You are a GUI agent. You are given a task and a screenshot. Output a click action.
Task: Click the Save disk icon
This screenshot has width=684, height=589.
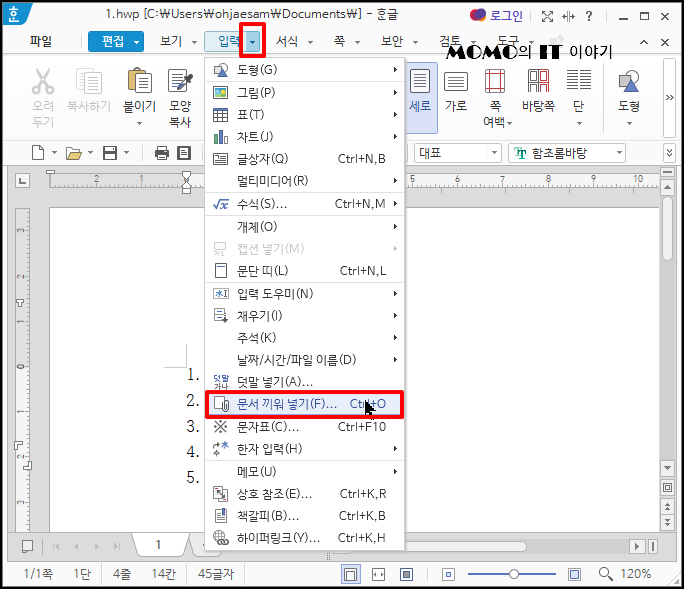click(x=110, y=153)
